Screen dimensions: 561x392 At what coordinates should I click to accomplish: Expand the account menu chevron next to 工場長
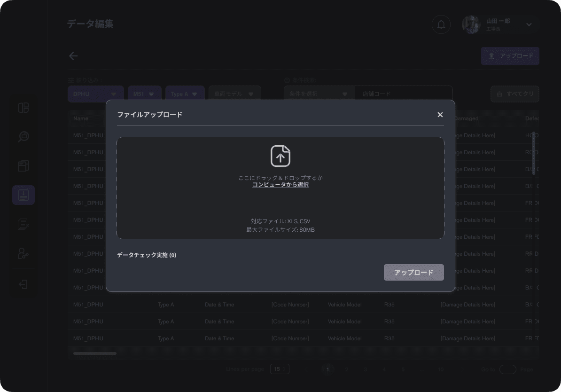tap(529, 24)
